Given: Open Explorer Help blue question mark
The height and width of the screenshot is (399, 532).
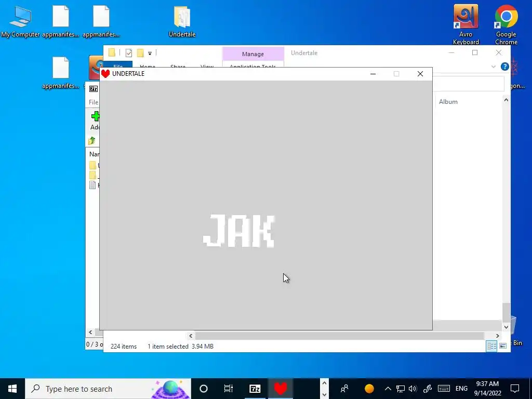Looking at the screenshot, I should click(505, 66).
